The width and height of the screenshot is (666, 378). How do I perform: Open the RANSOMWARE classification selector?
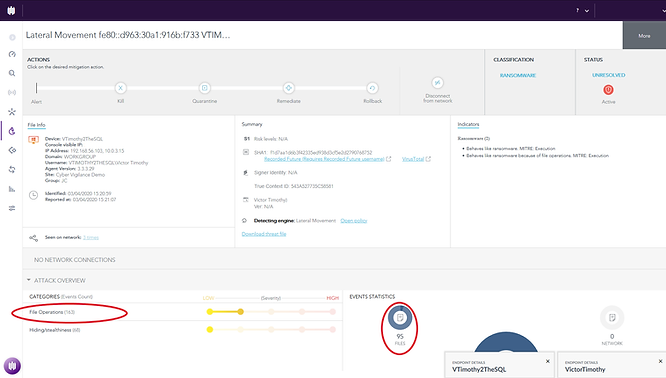pos(518,75)
